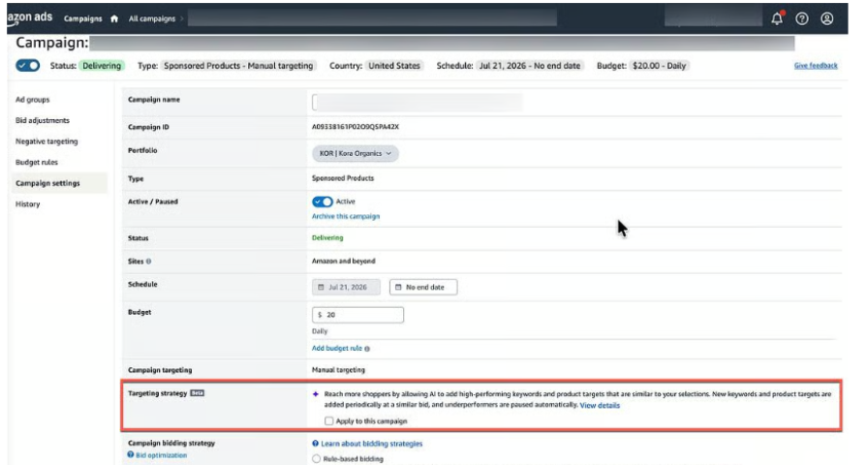This screenshot has width=868, height=465.
Task: Select the Rule-based bidding radio button
Action: click(x=316, y=459)
